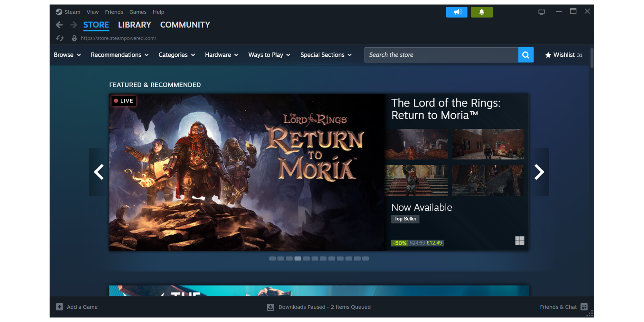The height and width of the screenshot is (322, 644).
Task: Click the Windows platform icon on the featured game
Action: (x=520, y=241)
